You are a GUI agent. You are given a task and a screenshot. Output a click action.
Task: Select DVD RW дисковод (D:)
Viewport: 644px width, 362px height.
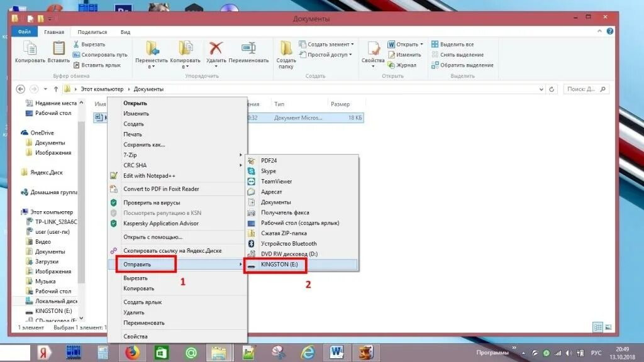pyautogui.click(x=302, y=254)
